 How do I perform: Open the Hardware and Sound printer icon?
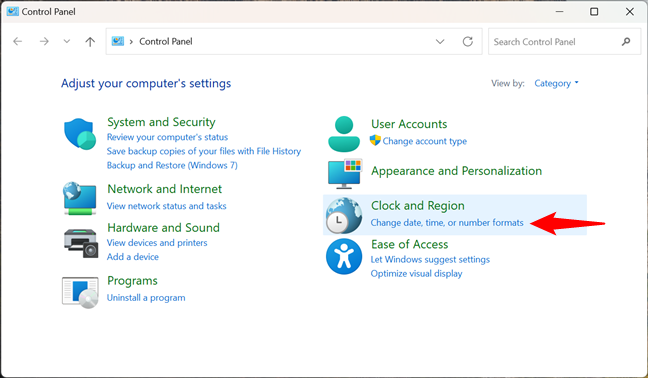click(x=81, y=243)
